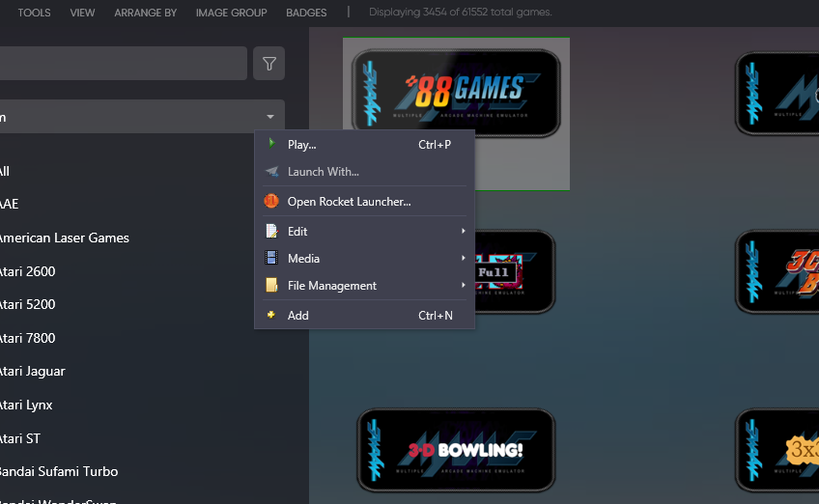Focus the sidebar search field
The height and width of the screenshot is (504, 819).
(x=124, y=63)
